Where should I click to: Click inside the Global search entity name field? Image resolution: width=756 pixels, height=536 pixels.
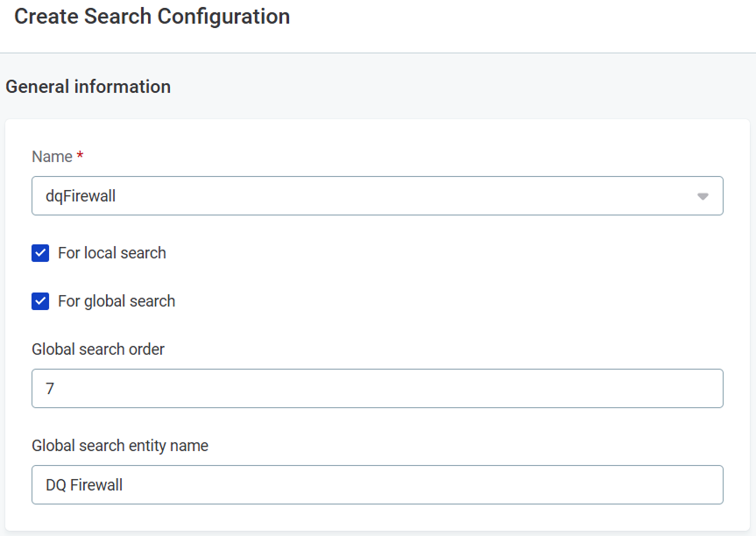[x=377, y=484]
